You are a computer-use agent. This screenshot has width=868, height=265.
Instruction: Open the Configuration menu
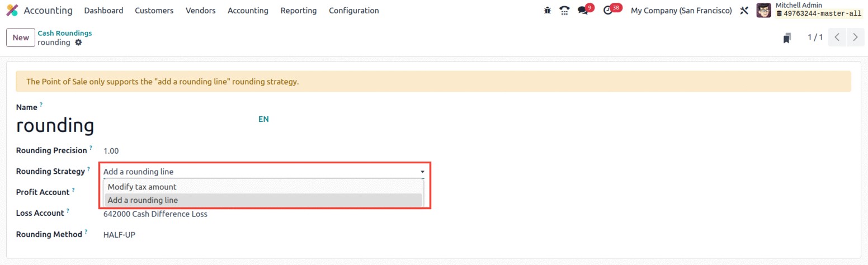(354, 11)
